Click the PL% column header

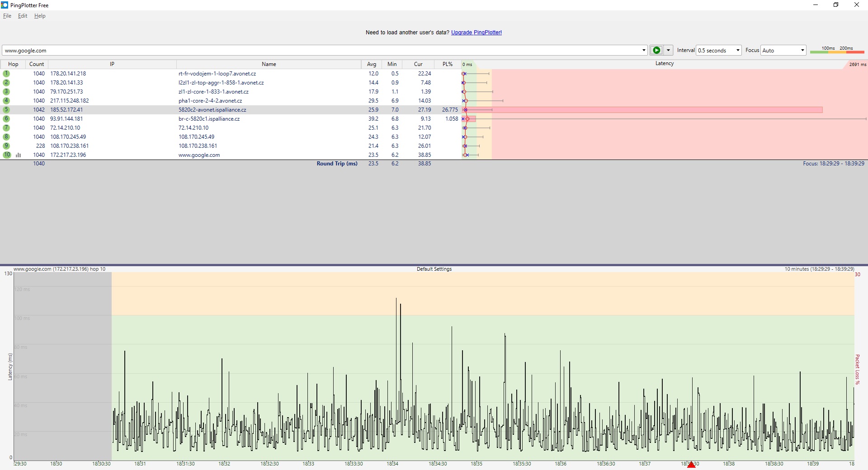click(447, 64)
